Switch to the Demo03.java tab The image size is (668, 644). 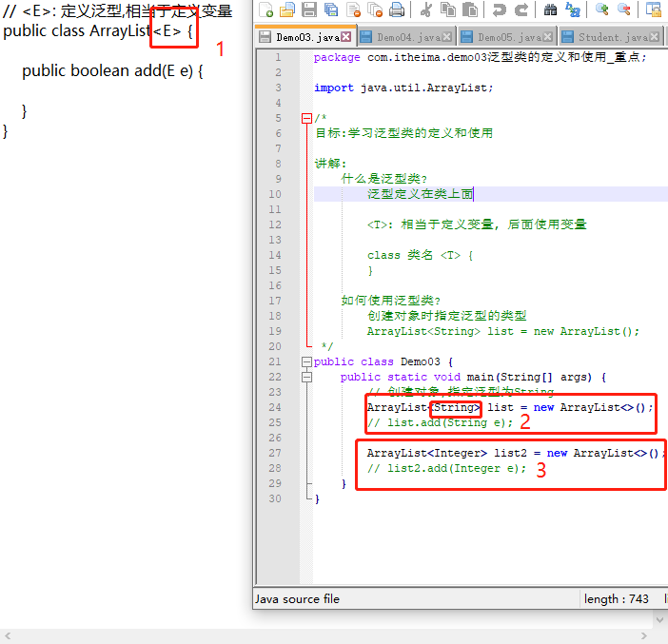click(x=305, y=37)
